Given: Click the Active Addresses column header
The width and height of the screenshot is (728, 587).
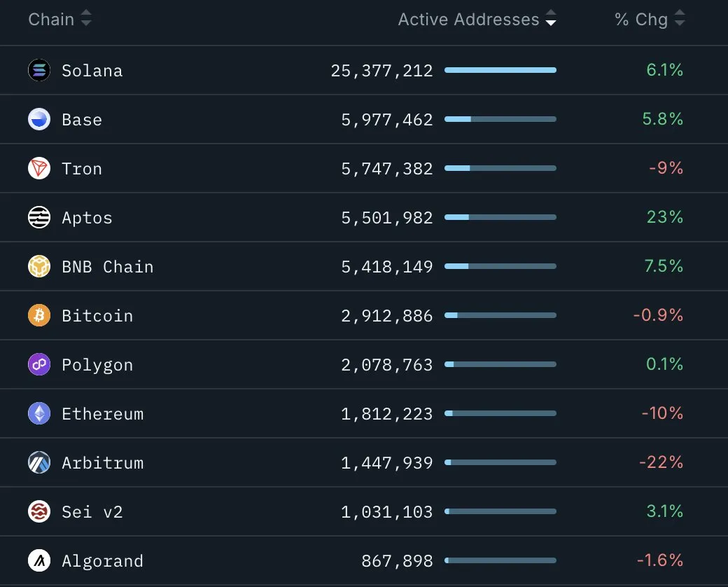Looking at the screenshot, I should [468, 19].
